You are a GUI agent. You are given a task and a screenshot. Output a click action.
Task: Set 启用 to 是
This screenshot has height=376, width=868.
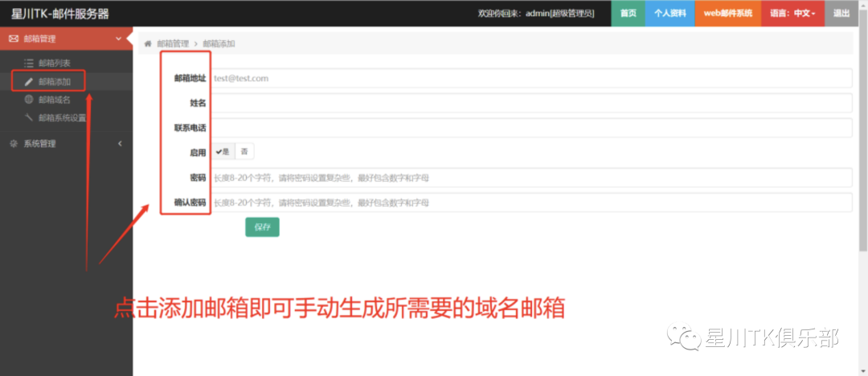(x=223, y=152)
